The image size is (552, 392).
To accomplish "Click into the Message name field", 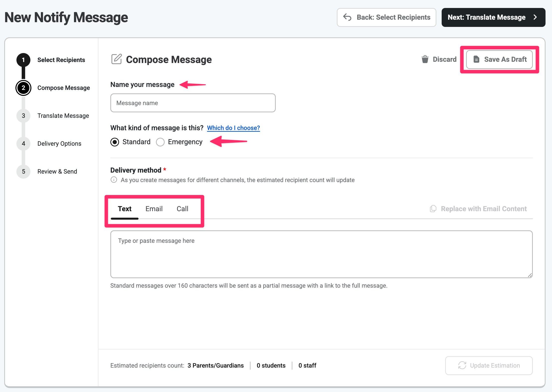I will [x=193, y=103].
